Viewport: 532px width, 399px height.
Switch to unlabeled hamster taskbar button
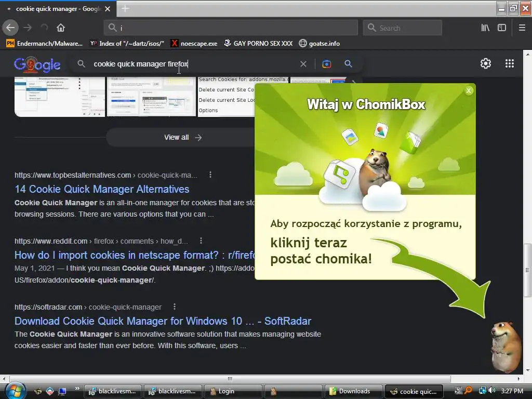coord(294,391)
